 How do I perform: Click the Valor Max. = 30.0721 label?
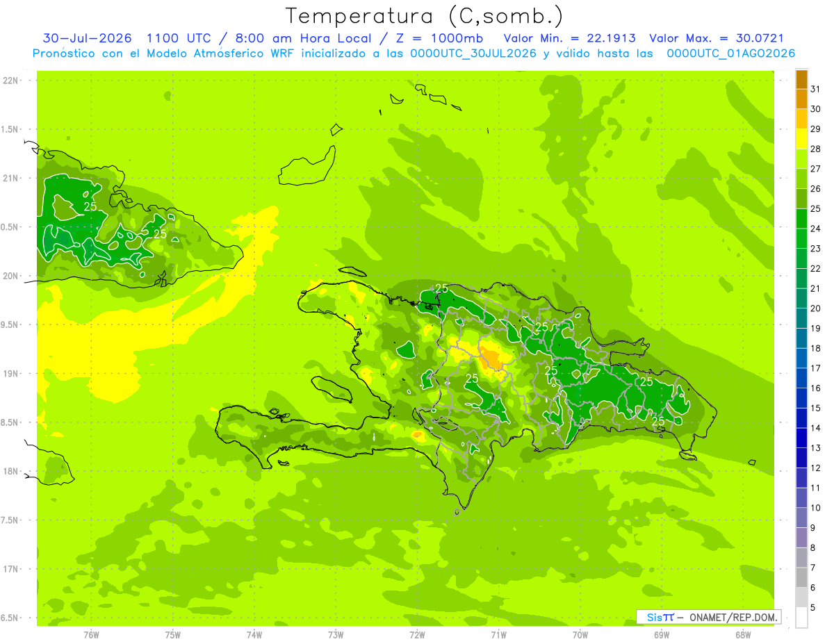click(x=717, y=38)
